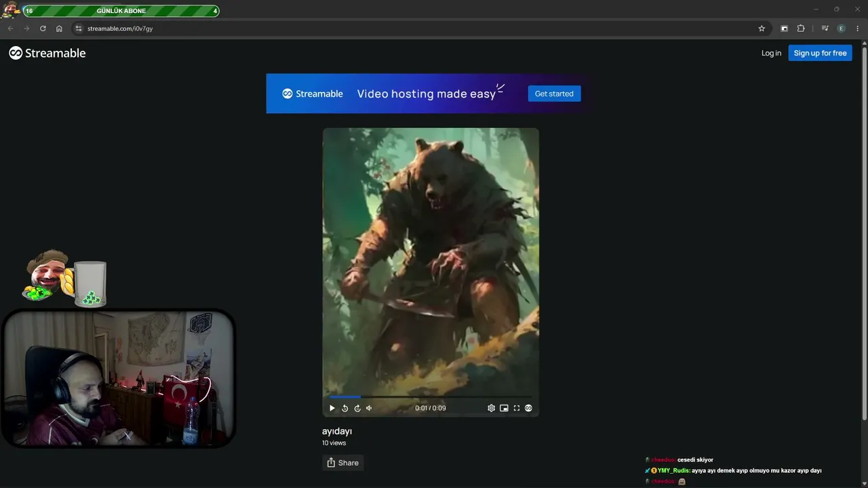The width and height of the screenshot is (868, 488).
Task: Open the browser extensions menu
Action: click(x=801, y=28)
